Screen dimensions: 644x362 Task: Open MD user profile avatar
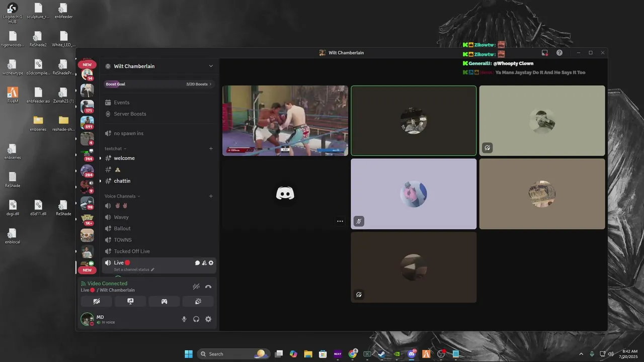87,319
